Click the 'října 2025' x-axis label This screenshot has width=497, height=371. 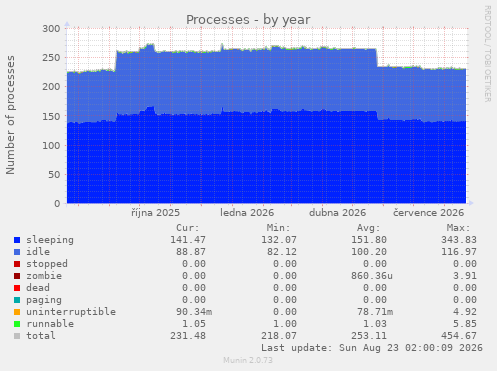pyautogui.click(x=155, y=213)
